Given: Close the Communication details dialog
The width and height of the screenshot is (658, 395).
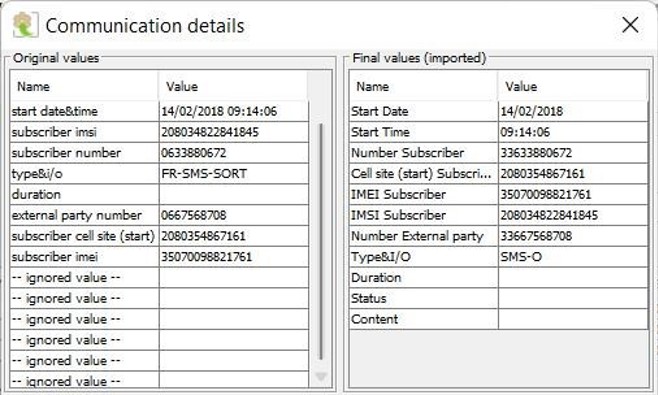Looking at the screenshot, I should [630, 25].
